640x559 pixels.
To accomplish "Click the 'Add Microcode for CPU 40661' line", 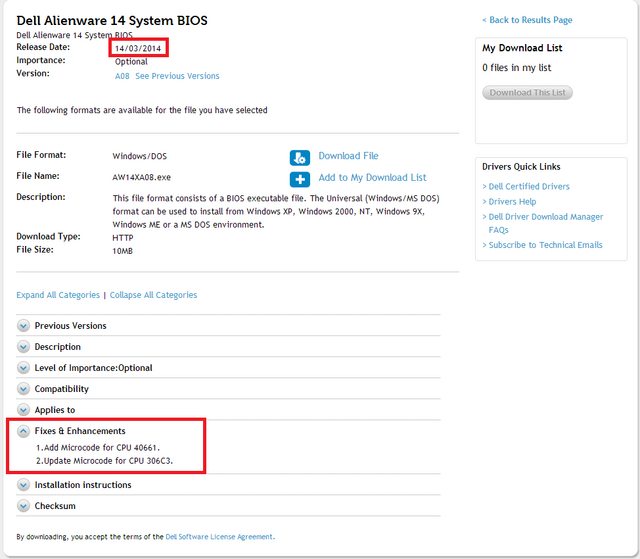I will click(98, 448).
